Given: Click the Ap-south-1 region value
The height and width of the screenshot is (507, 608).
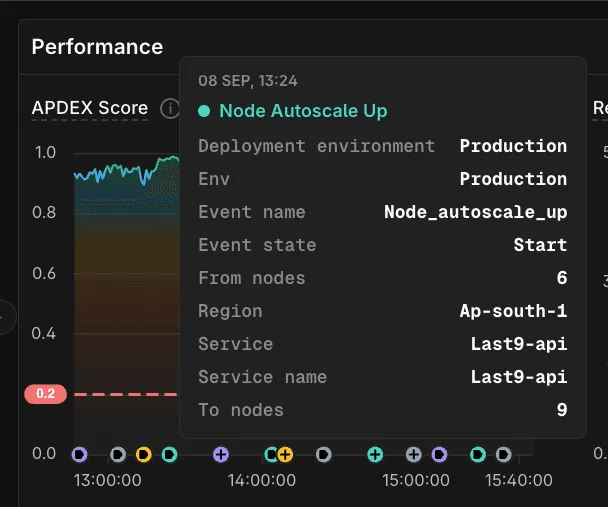Looking at the screenshot, I should (x=513, y=311).
